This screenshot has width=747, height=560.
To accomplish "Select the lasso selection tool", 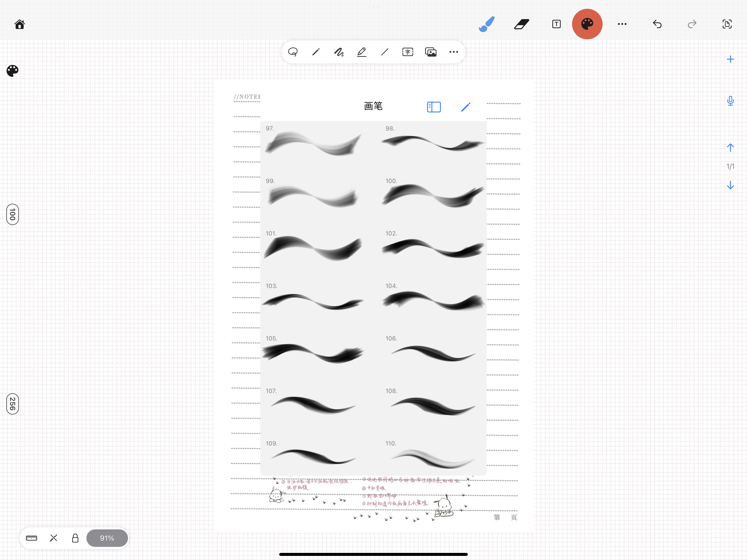I will point(293,52).
